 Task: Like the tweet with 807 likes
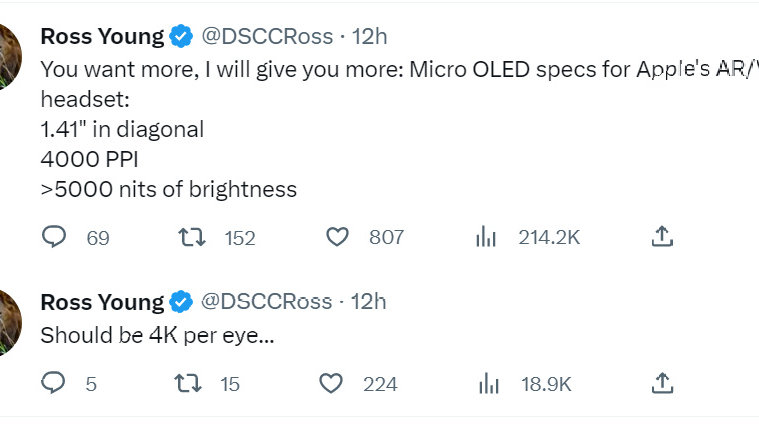[x=339, y=237]
